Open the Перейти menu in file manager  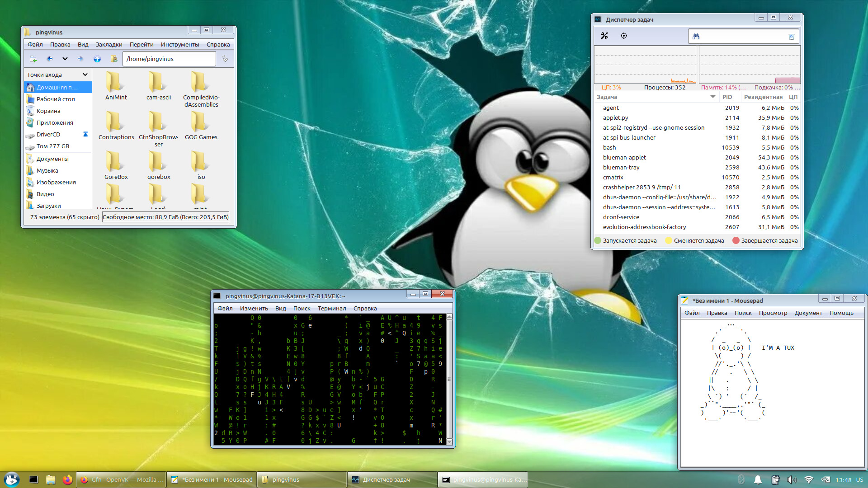pyautogui.click(x=142, y=44)
